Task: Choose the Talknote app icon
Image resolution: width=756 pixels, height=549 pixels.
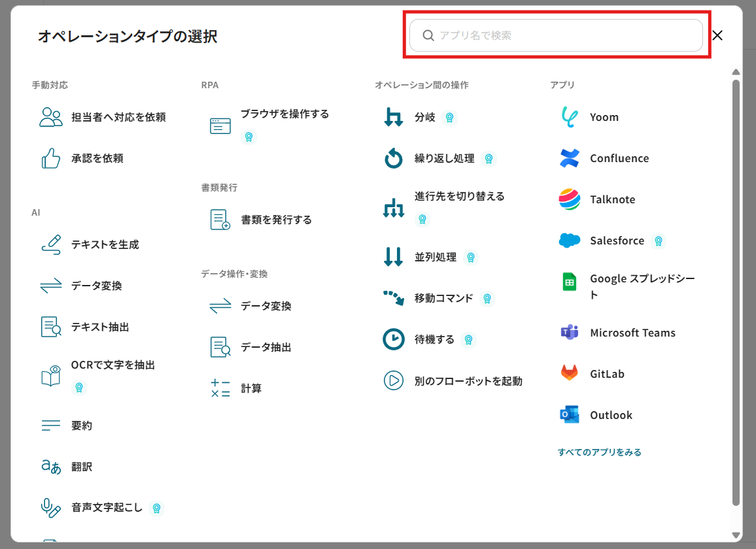Action: (570, 199)
